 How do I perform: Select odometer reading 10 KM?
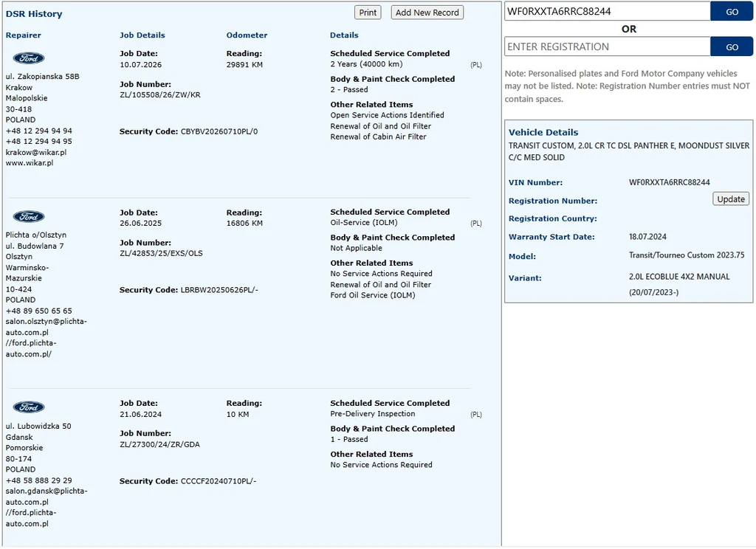tap(238, 415)
